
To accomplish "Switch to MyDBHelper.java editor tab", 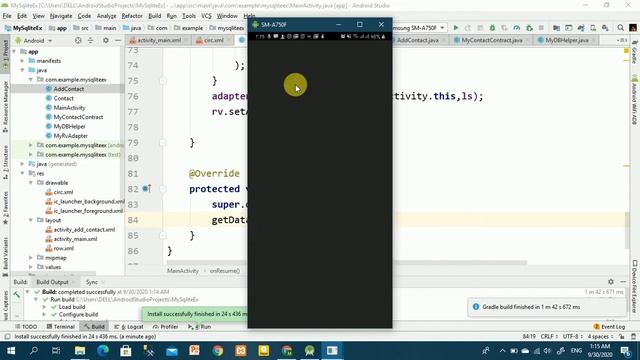I will 567,40.
